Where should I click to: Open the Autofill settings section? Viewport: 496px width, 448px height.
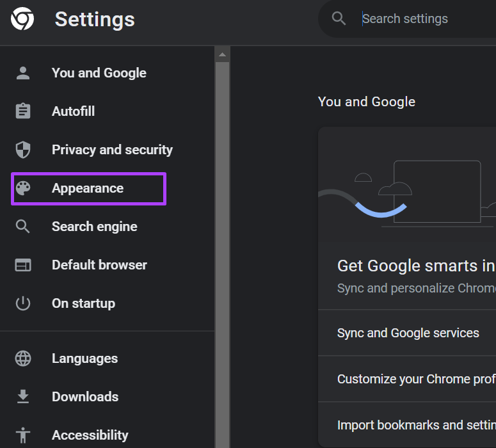(x=73, y=111)
